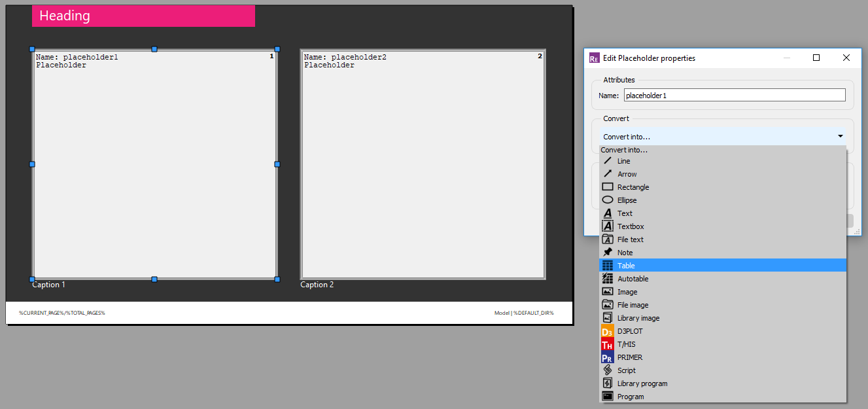This screenshot has height=409, width=868.
Task: Pick the blue PRIMER icon
Action: click(608, 357)
